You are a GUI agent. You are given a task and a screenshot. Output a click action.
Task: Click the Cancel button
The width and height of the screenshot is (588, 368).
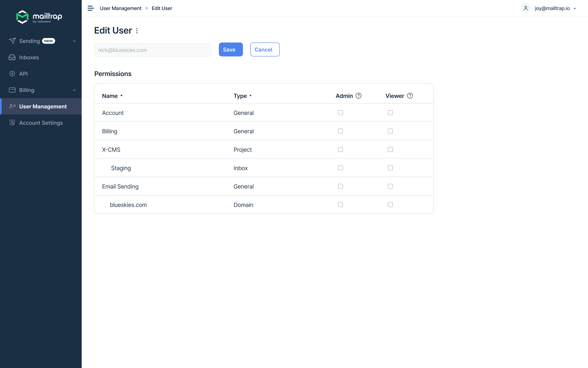click(265, 49)
